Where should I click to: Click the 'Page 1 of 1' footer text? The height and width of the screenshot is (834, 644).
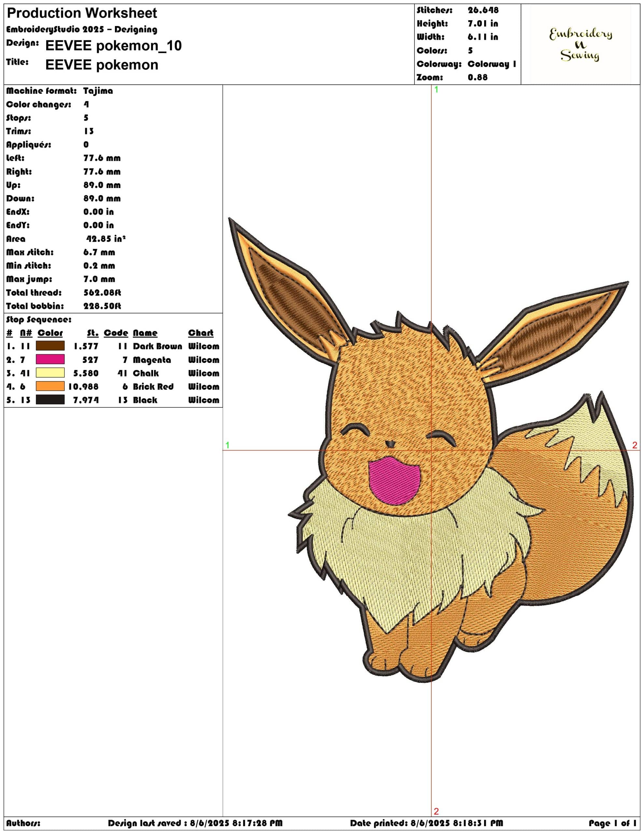pos(612,823)
